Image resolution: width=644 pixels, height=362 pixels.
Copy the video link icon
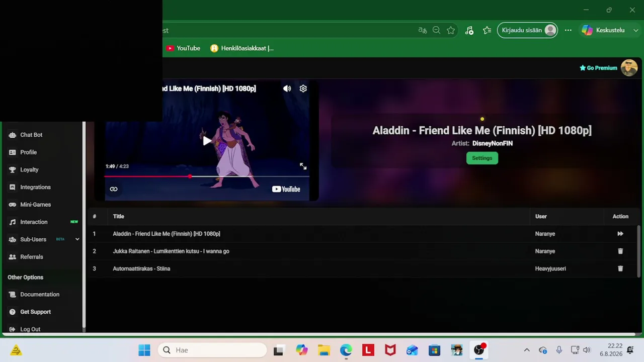(114, 189)
